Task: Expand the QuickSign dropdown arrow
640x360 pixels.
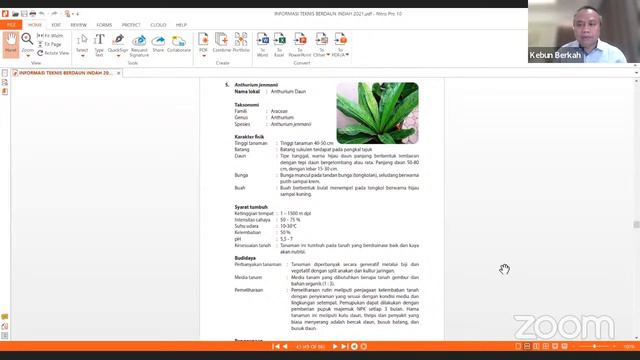Action: (118, 56)
